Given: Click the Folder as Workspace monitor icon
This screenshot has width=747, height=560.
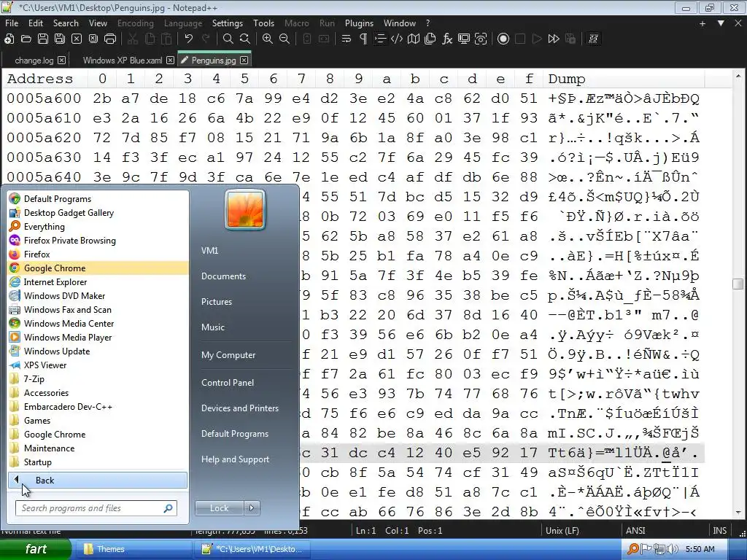Looking at the screenshot, I should (464, 39).
